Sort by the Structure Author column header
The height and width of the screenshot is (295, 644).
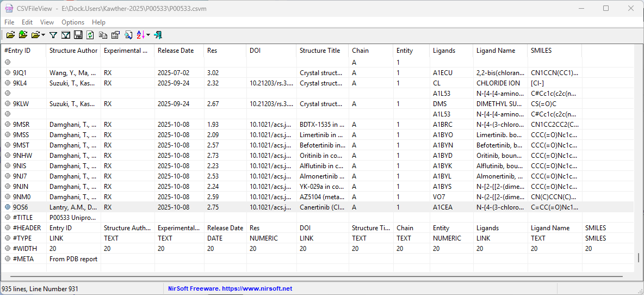click(73, 51)
